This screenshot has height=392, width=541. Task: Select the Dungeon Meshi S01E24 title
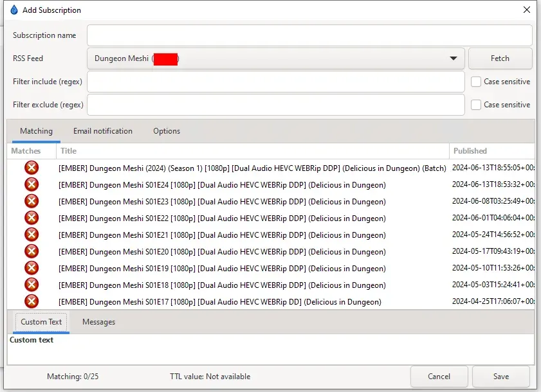tap(222, 185)
